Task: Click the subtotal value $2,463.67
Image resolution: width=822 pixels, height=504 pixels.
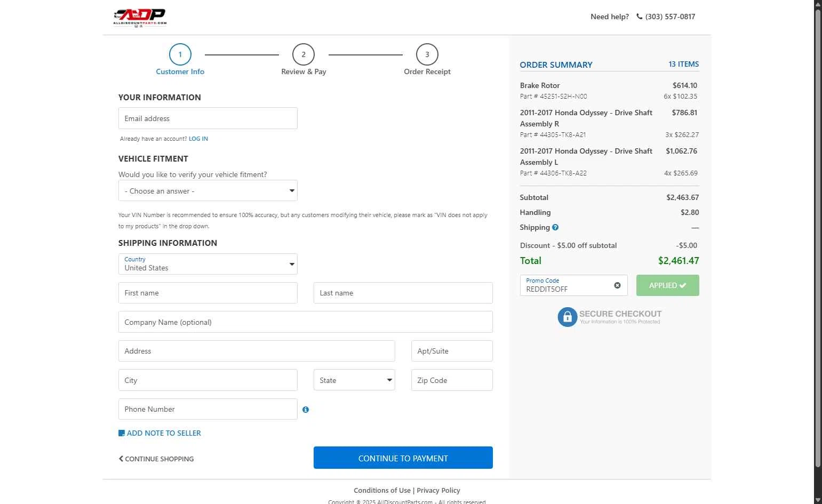Action: 683,197
